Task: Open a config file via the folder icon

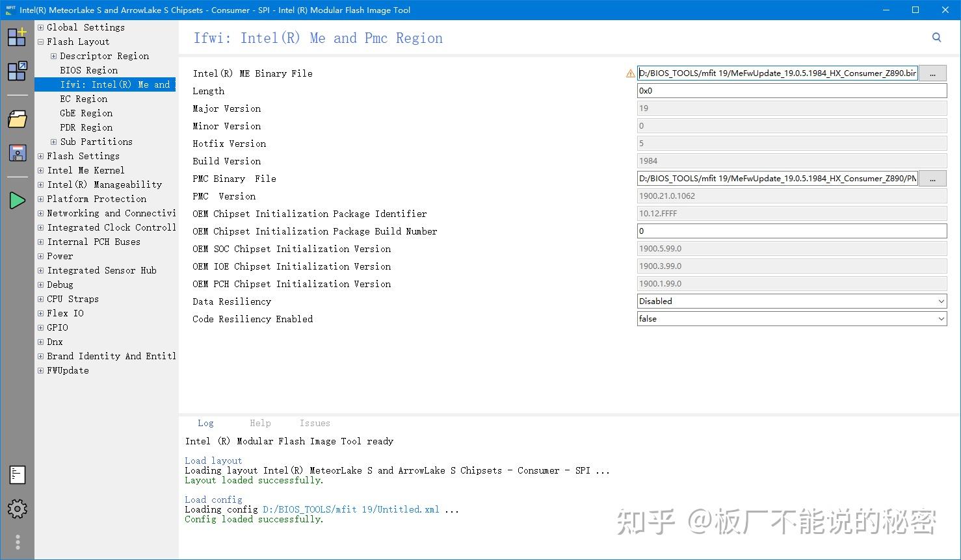Action: tap(17, 119)
